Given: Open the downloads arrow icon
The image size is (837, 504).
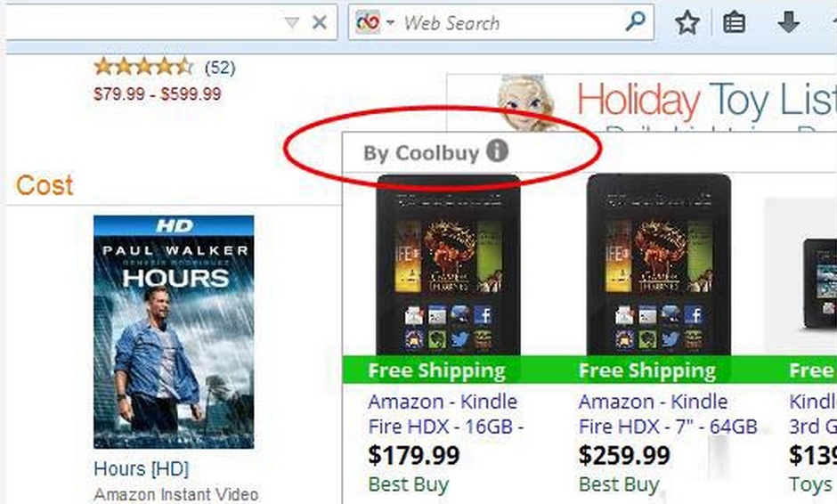Looking at the screenshot, I should point(788,23).
